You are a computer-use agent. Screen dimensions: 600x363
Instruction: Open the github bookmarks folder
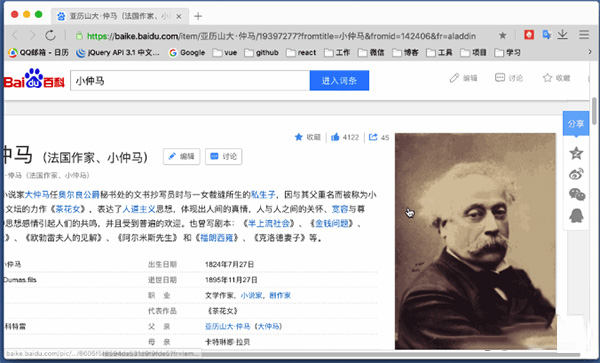point(261,53)
